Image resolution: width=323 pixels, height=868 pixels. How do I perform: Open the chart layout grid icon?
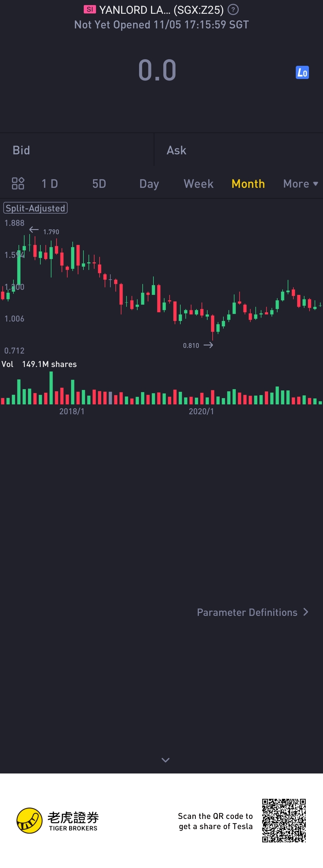pos(18,183)
